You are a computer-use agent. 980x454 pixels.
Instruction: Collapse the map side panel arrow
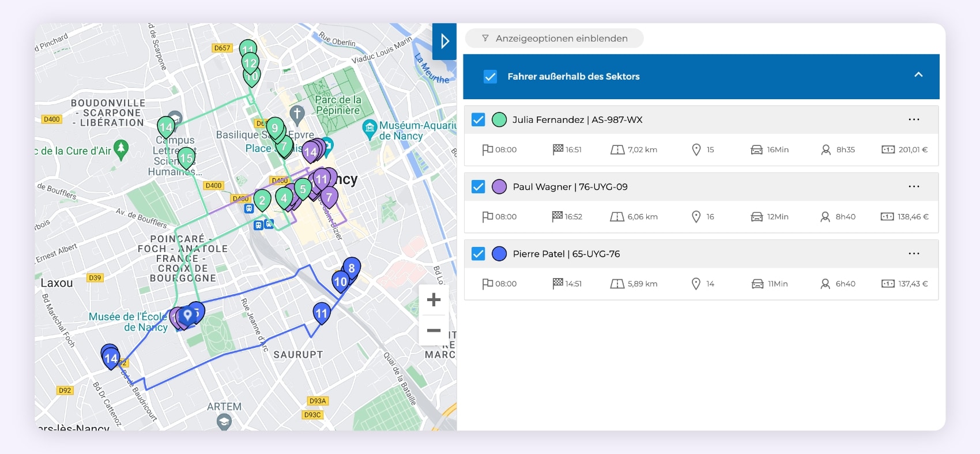444,41
